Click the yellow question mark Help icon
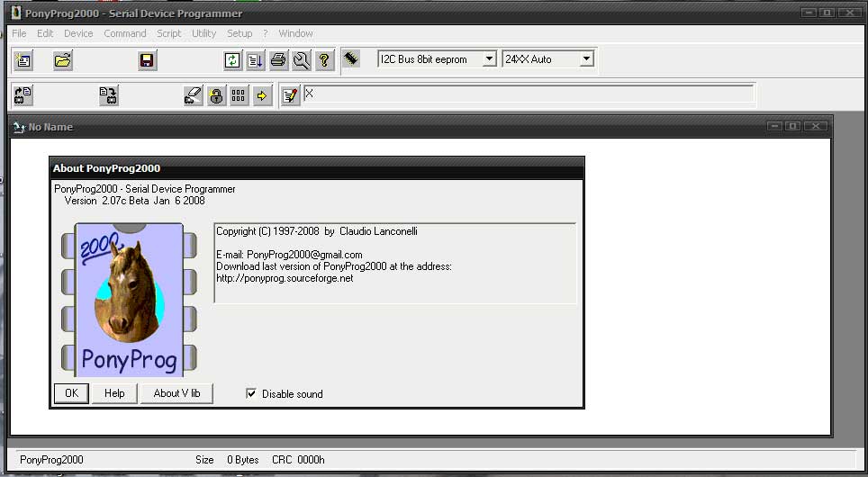The height and width of the screenshot is (477, 868). click(324, 59)
